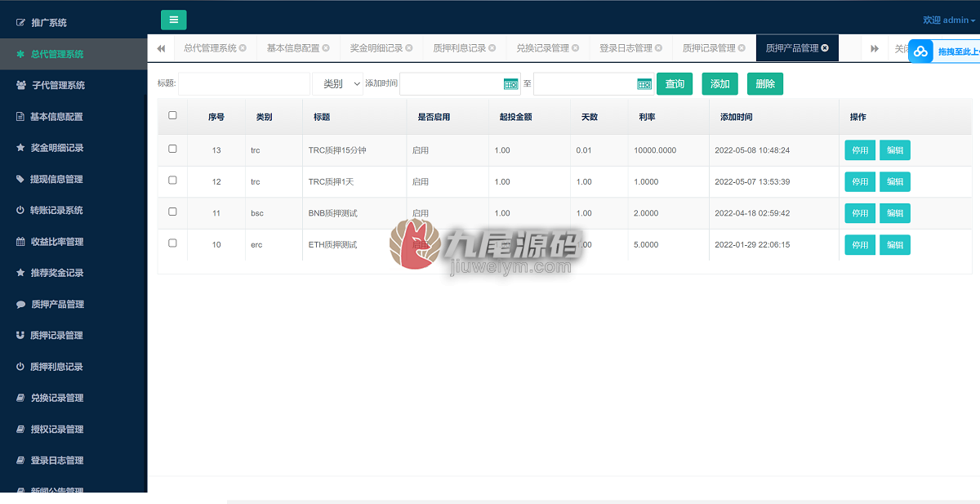
Task: Click the power icon beside 转账记录系统
Action: coord(21,210)
